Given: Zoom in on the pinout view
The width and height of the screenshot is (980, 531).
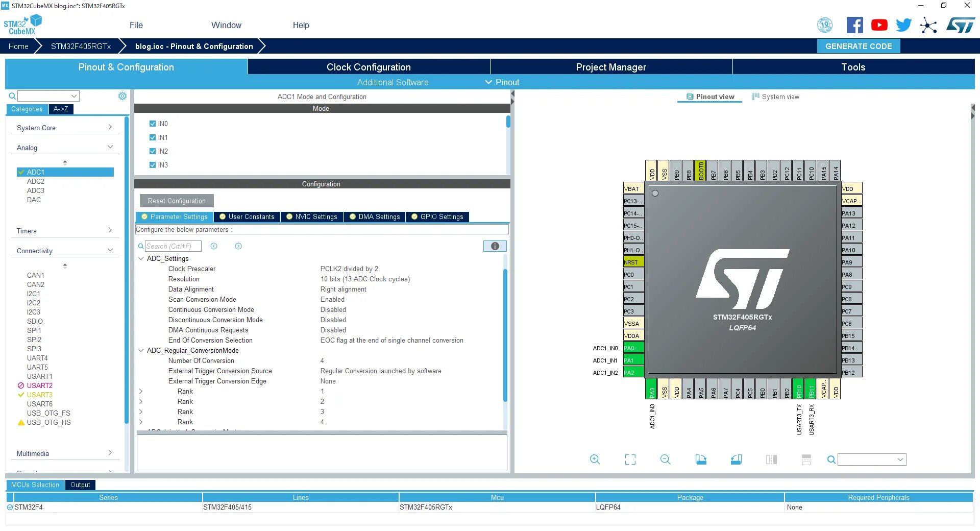Looking at the screenshot, I should (x=595, y=460).
